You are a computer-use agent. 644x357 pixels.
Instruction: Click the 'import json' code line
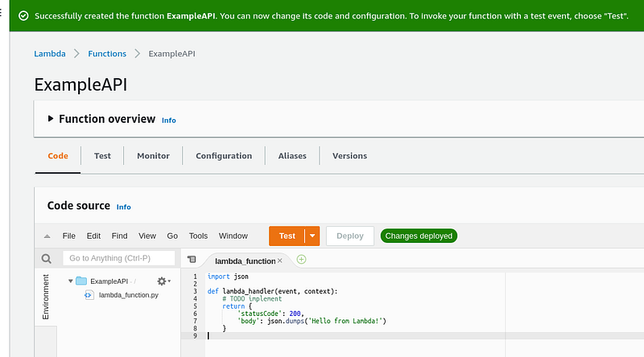coord(228,277)
